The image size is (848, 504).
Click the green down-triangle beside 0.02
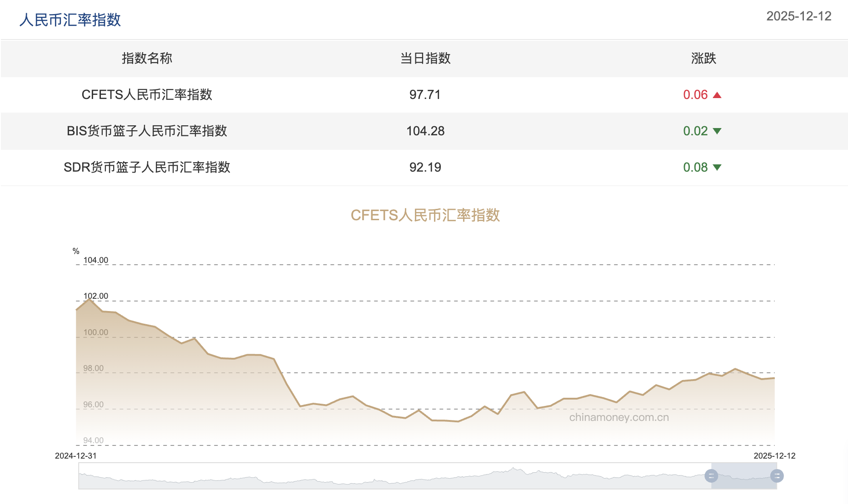coord(717,131)
